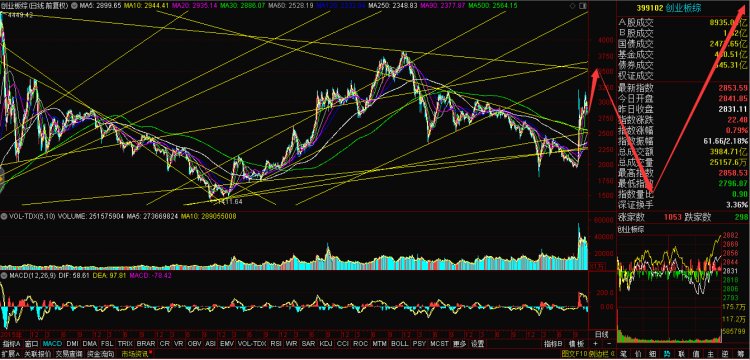Screen dimensions: 750x360
Task: Click the 侧边栏 sidebar toggle text
Action: (599, 354)
